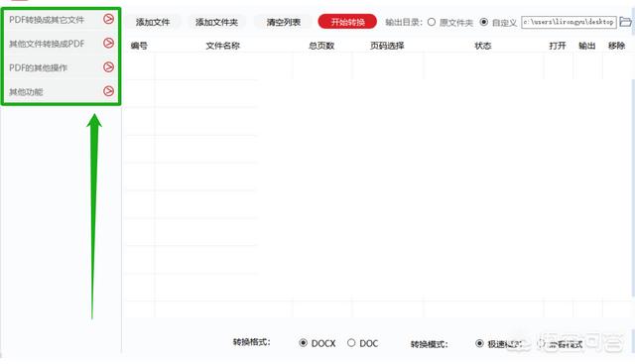Click the 清空列表 button
The height and width of the screenshot is (364, 635).
283,22
